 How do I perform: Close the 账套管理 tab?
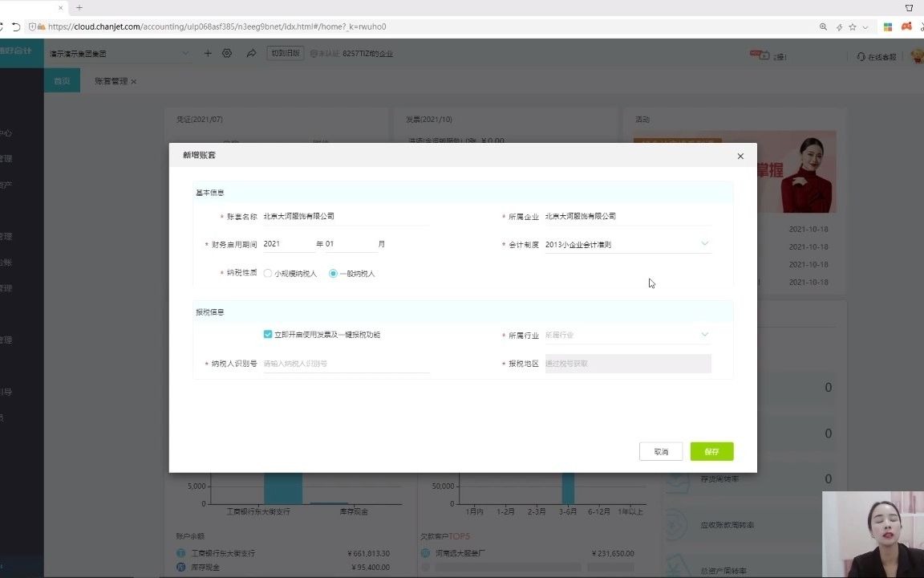click(x=133, y=80)
